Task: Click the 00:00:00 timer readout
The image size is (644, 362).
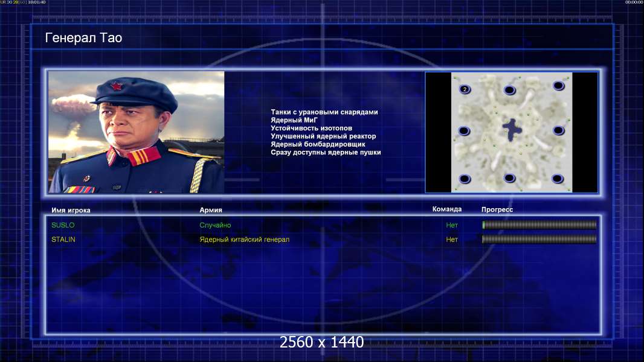Action: [x=634, y=2]
